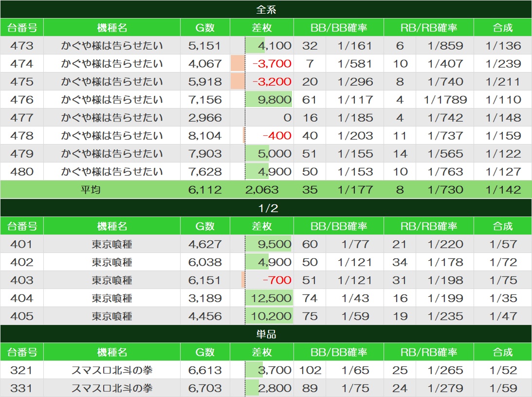532x397 pixels.
Task: Click negative 差枚 value -3,200
Action: coord(272,81)
